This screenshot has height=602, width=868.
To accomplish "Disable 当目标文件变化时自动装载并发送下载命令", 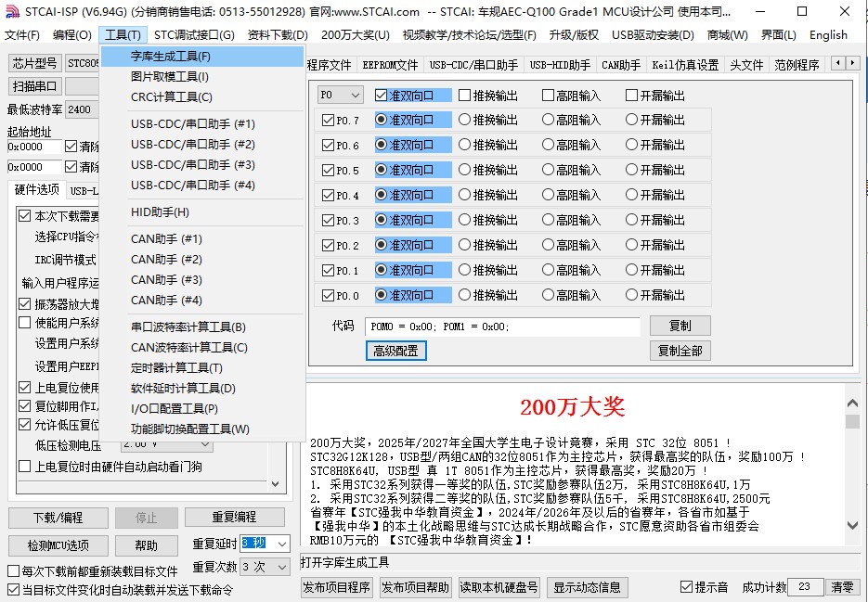I will click(x=13, y=590).
